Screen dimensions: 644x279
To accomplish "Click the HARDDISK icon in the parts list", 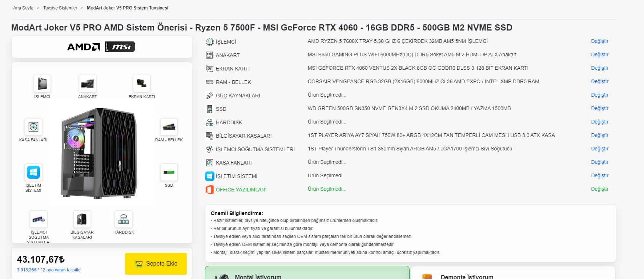I will (210, 122).
